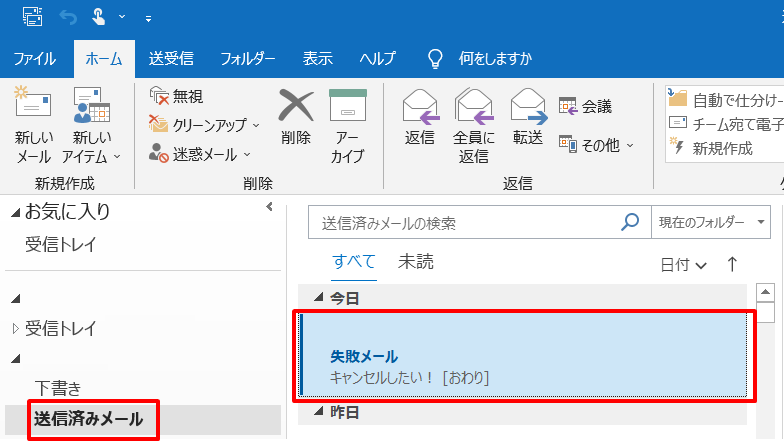This screenshot has width=784, height=441.
Task: Switch to the 送受信 (Send/Receive) tab
Action: (171, 57)
